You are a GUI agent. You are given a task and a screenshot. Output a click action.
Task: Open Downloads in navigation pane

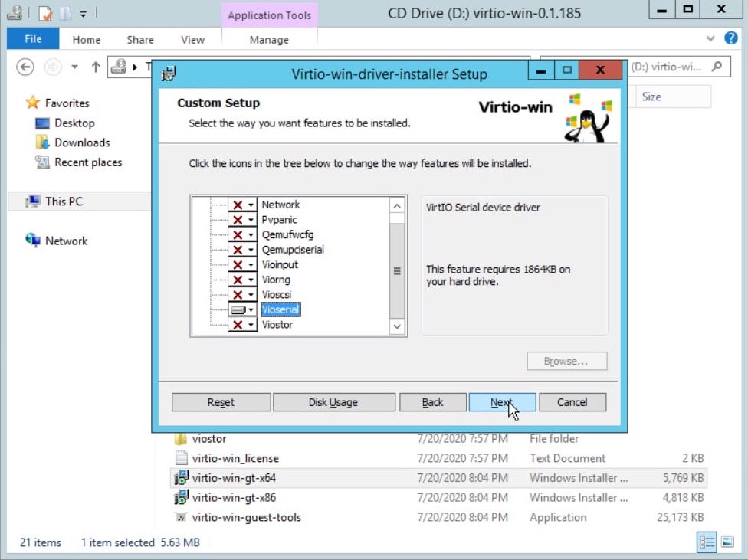coord(82,142)
